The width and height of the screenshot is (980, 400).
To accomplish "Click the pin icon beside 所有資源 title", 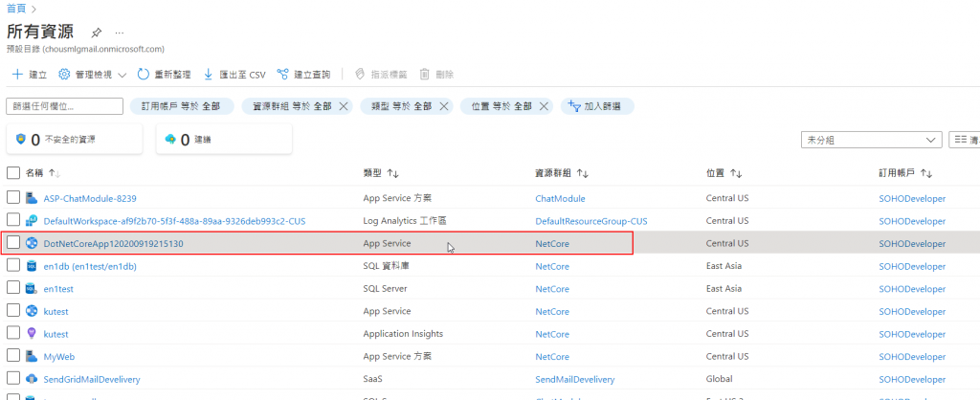I will coord(97,32).
